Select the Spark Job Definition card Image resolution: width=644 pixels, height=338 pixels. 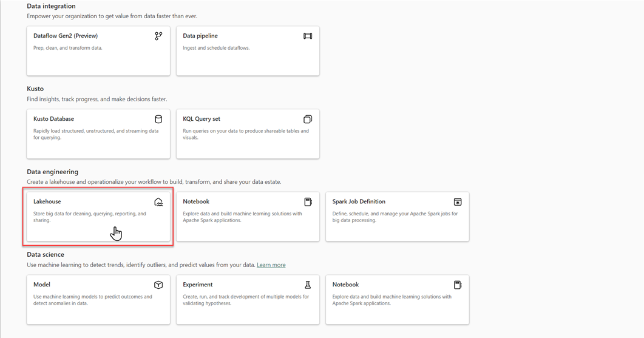[397, 217]
